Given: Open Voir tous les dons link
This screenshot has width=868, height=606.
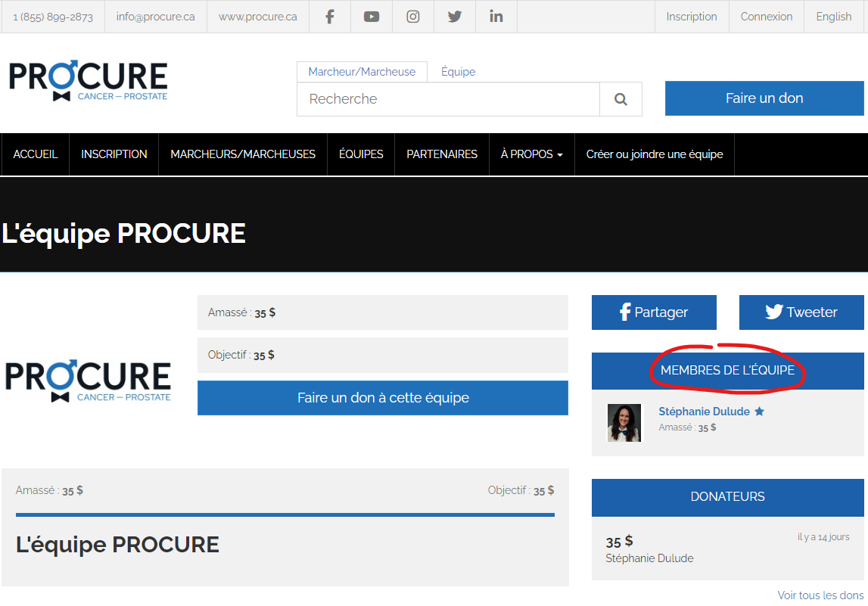Looking at the screenshot, I should (820, 595).
